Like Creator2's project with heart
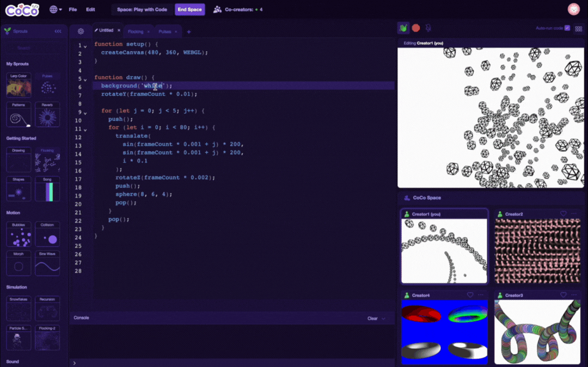Image resolution: width=588 pixels, height=367 pixels. tap(563, 213)
